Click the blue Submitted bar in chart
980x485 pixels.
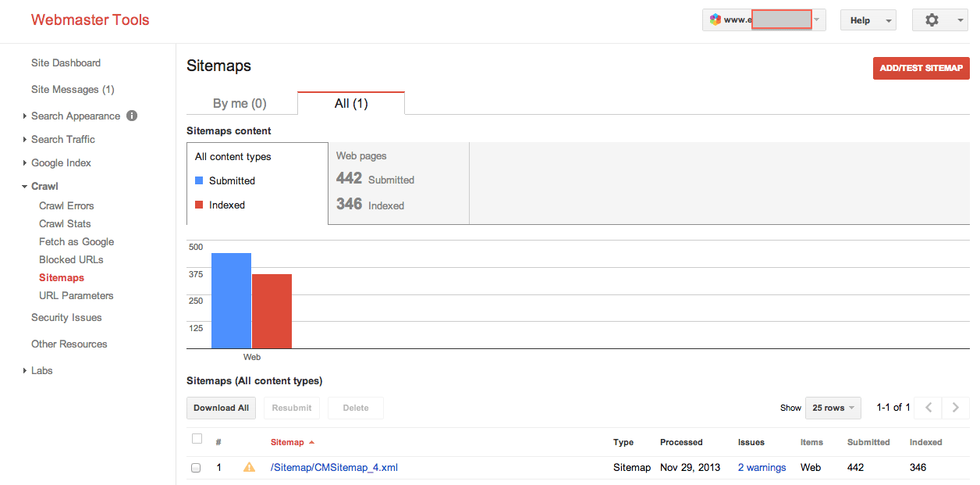click(x=231, y=301)
